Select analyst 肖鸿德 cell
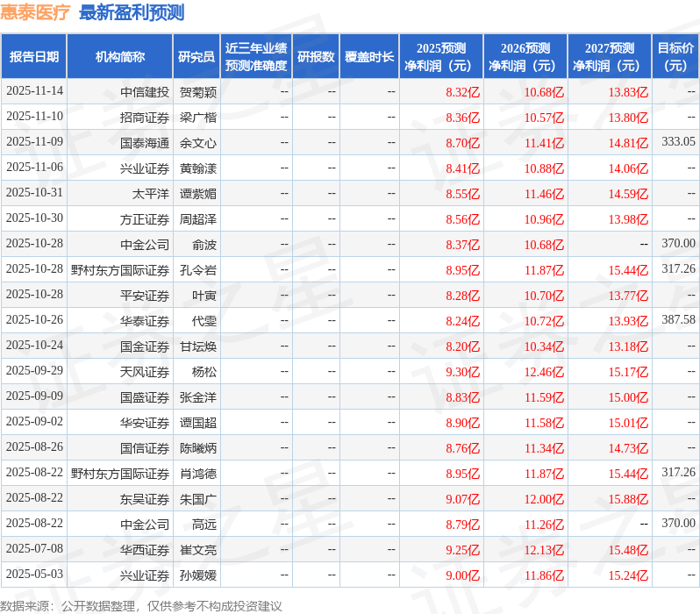 point(197,474)
